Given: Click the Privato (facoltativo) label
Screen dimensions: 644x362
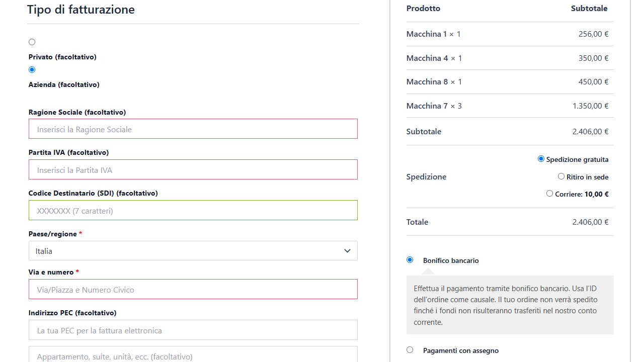Looking at the screenshot, I should coord(62,57).
